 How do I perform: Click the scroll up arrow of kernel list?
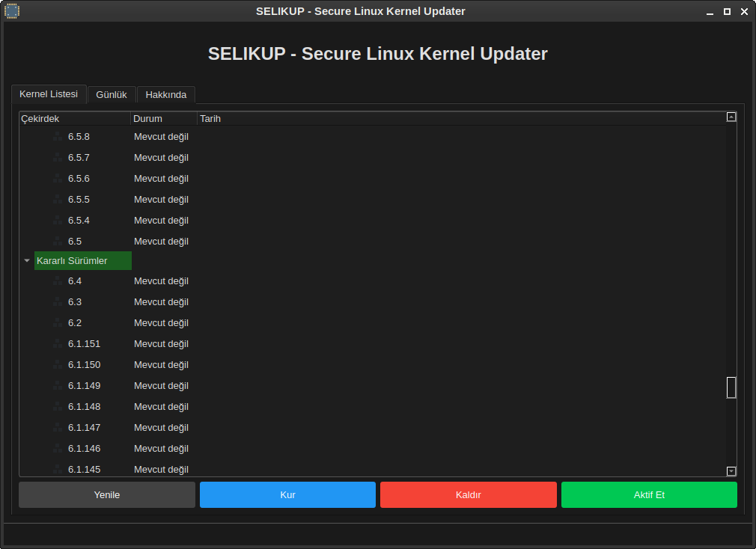point(731,117)
